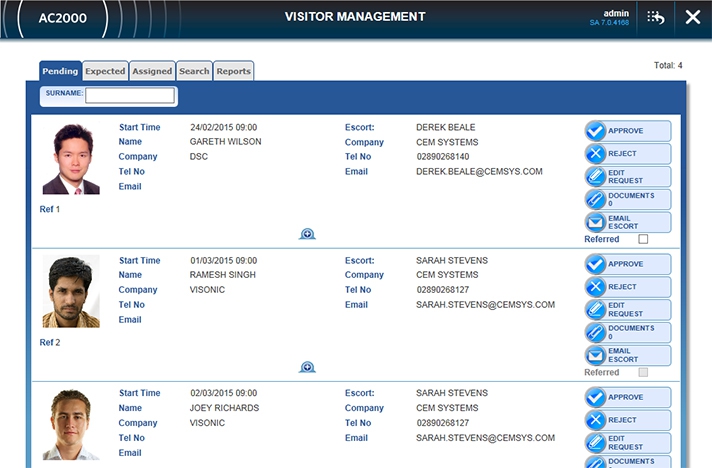712x468 pixels.
Task: Click the admin user label
Action: click(616, 13)
